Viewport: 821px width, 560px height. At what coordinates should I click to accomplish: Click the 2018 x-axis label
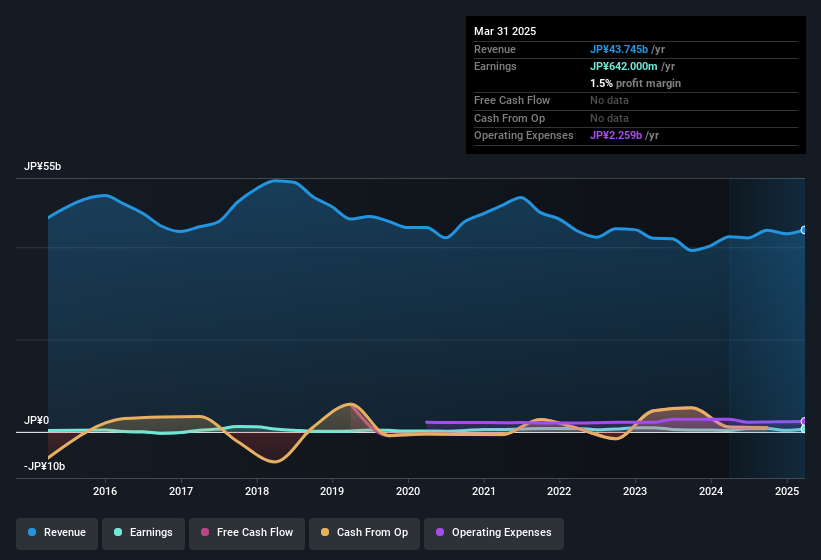coord(257,491)
